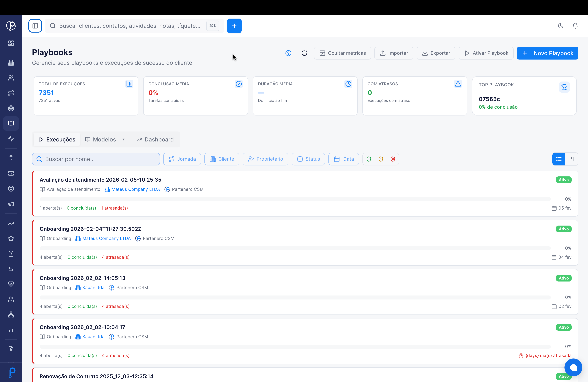The height and width of the screenshot is (382, 588).
Task: Open the org hierarchy icon in sidebar
Action: pyautogui.click(x=11, y=315)
